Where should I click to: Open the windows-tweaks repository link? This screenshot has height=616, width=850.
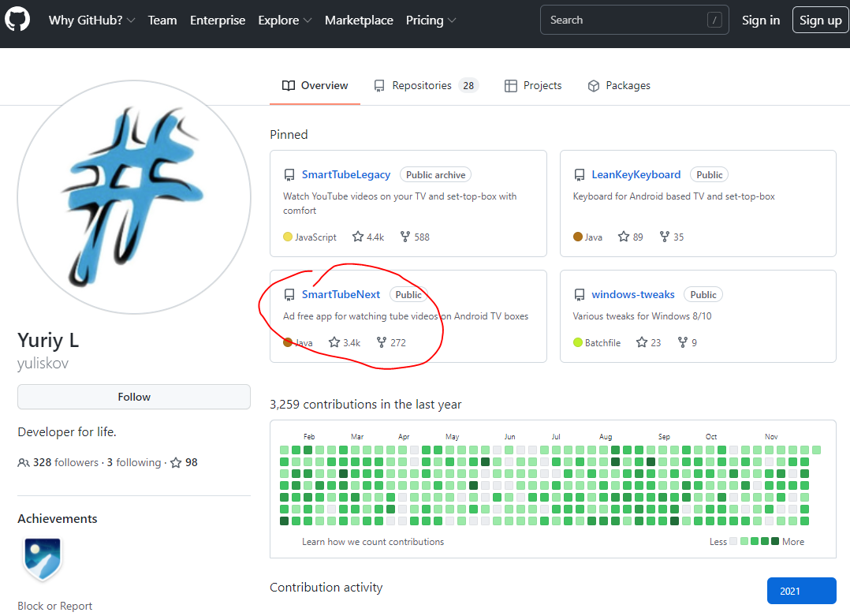[x=633, y=294]
